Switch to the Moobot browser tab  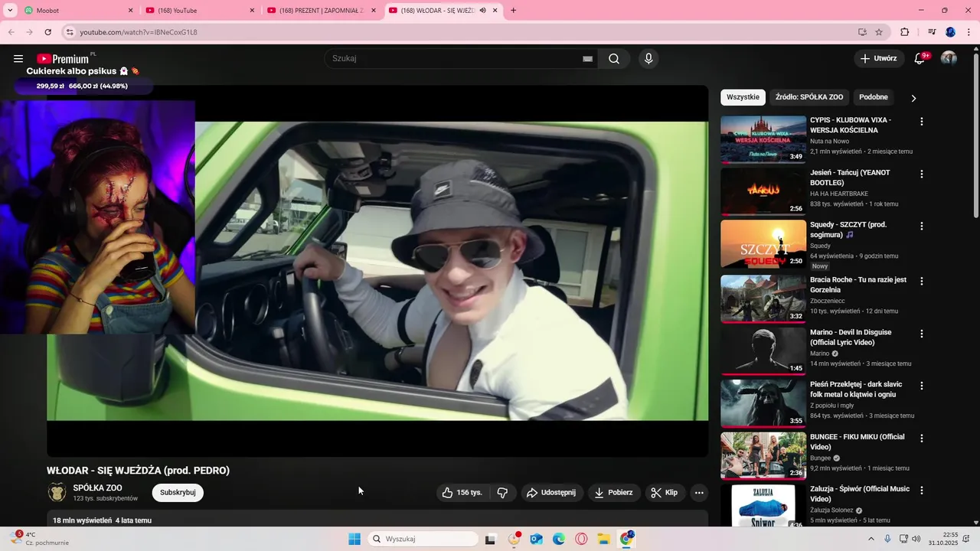pyautogui.click(x=77, y=11)
